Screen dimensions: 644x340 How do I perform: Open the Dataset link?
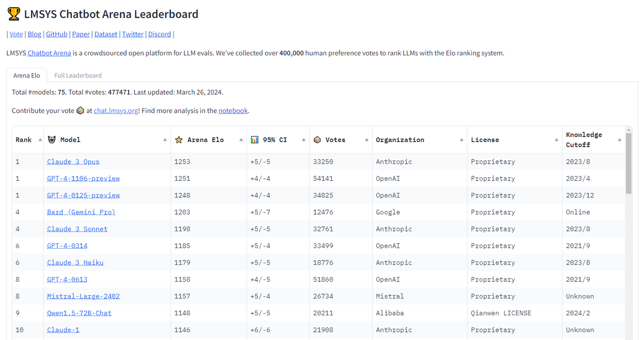tap(106, 34)
